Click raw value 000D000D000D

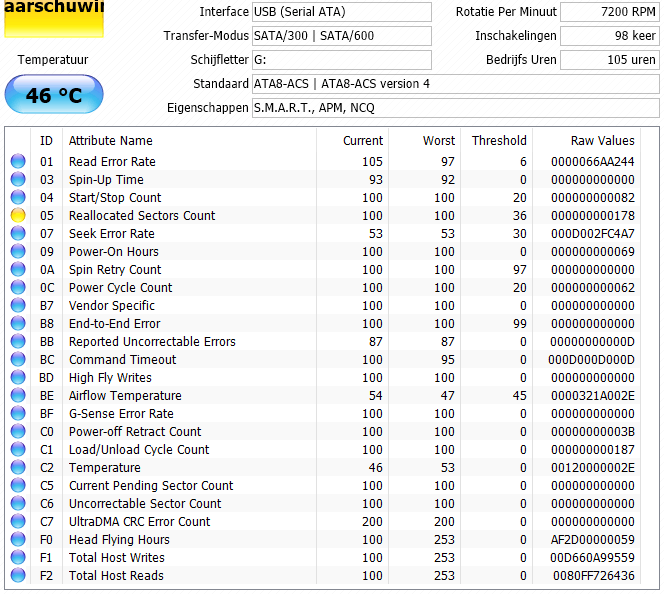click(591, 359)
